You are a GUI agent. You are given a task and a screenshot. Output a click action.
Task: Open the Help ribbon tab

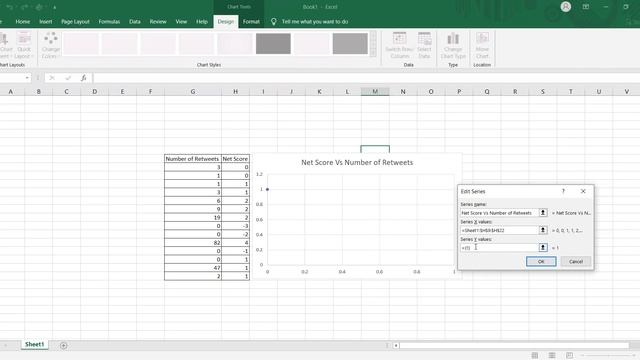(202, 22)
